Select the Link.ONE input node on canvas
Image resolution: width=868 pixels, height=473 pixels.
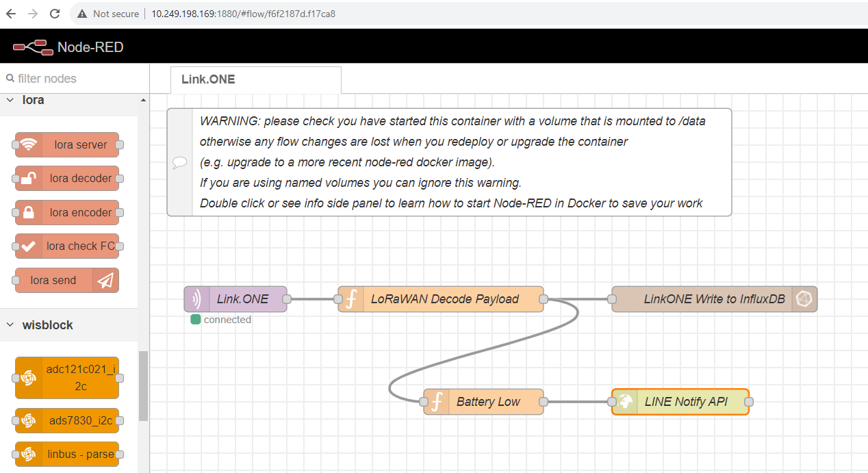pyautogui.click(x=235, y=299)
